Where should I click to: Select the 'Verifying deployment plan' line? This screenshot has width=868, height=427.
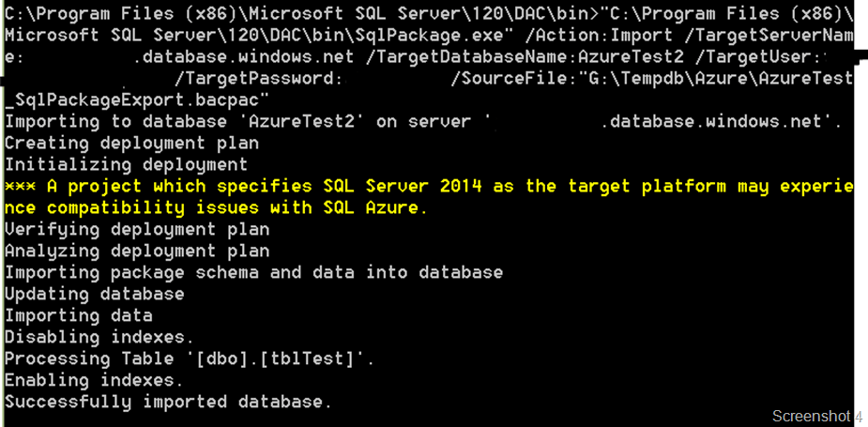137,229
